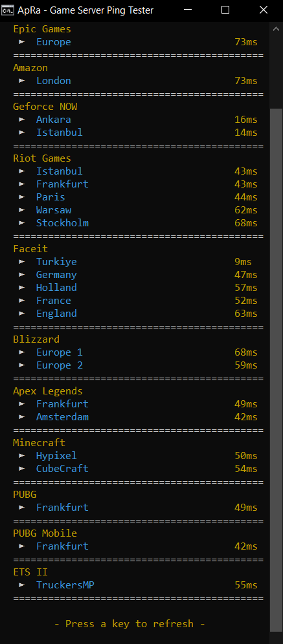Click the scrollbar up arrow
This screenshot has width=283, height=644.
pyautogui.click(x=276, y=28)
